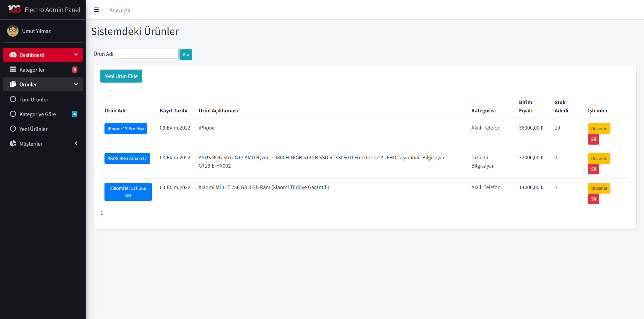Image resolution: width=644 pixels, height=319 pixels.
Task: Click the Dashboard gauge icon
Action: (13, 55)
